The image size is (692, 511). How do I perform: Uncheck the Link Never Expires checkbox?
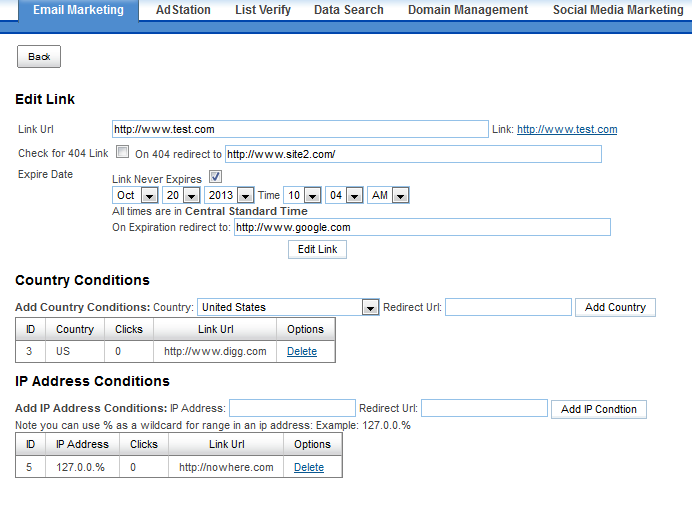click(x=215, y=177)
